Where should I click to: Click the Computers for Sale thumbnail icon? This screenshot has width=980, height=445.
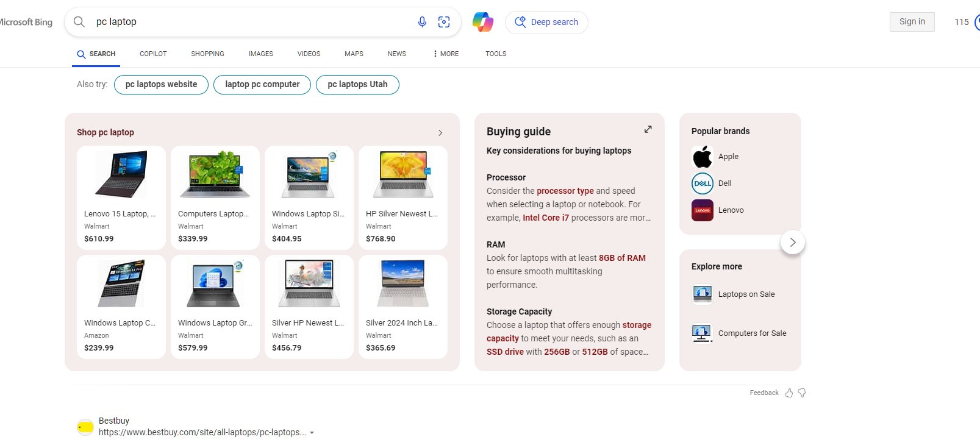click(x=703, y=333)
